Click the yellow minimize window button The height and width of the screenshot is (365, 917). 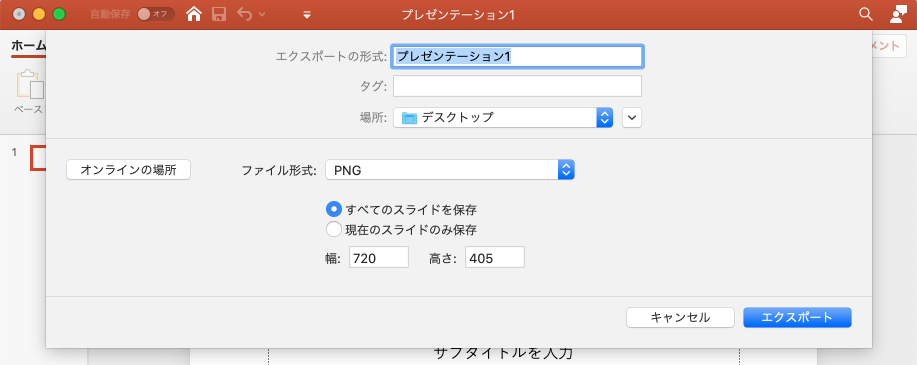point(39,15)
